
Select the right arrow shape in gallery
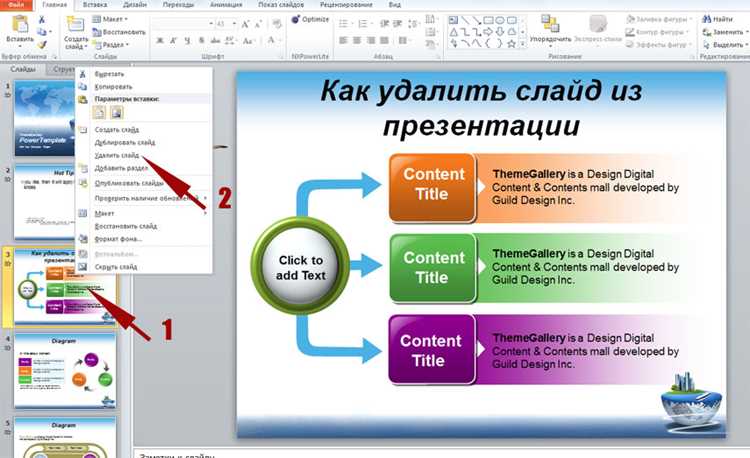(488, 32)
